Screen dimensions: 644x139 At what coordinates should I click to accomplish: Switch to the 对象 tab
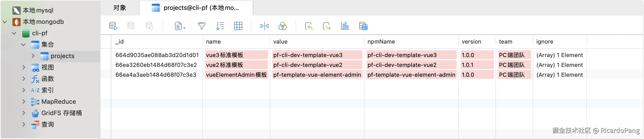pyautogui.click(x=120, y=8)
